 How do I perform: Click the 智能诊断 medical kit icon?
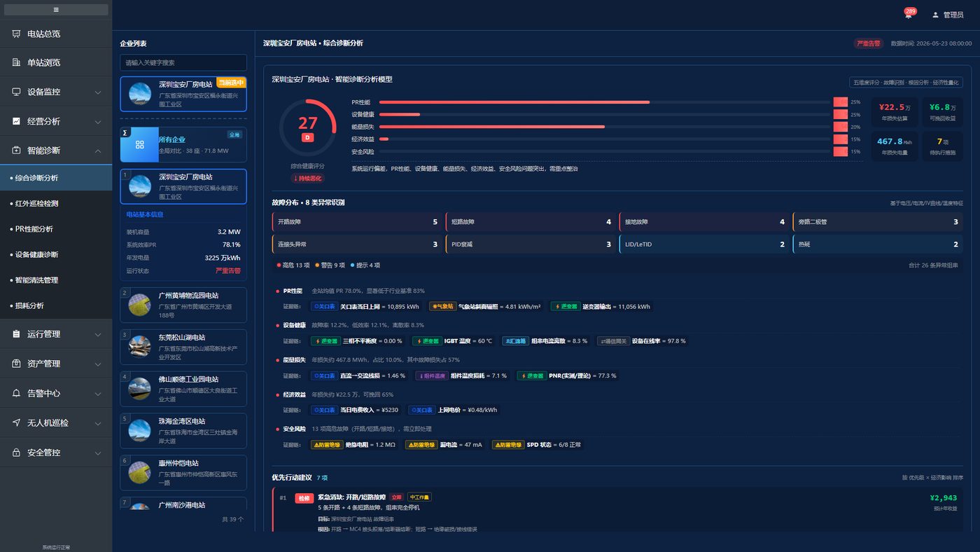[x=16, y=150]
